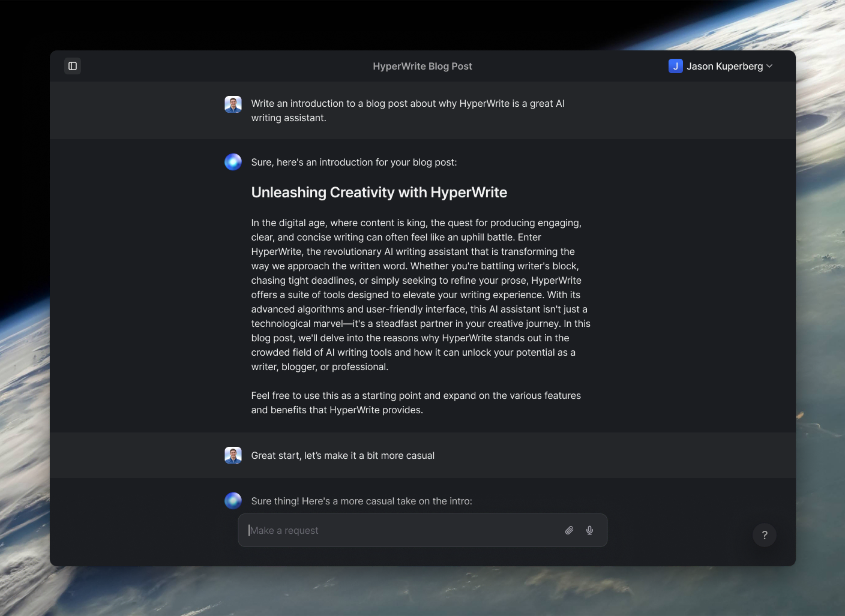Click Jason's avatar beside the 'Great start' message
Screen dimensions: 845x616
click(233, 455)
